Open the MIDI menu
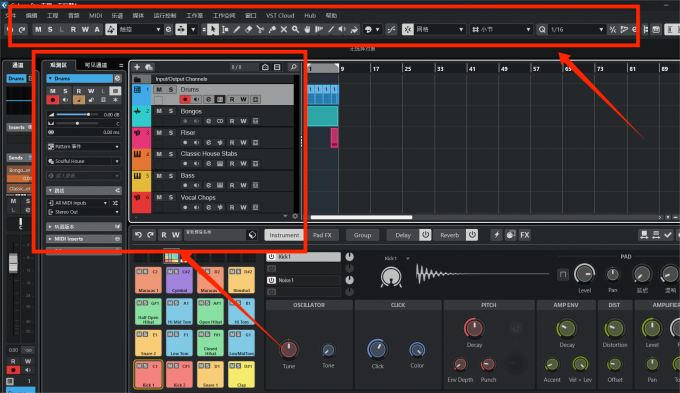The width and height of the screenshot is (680, 393). [x=95, y=16]
